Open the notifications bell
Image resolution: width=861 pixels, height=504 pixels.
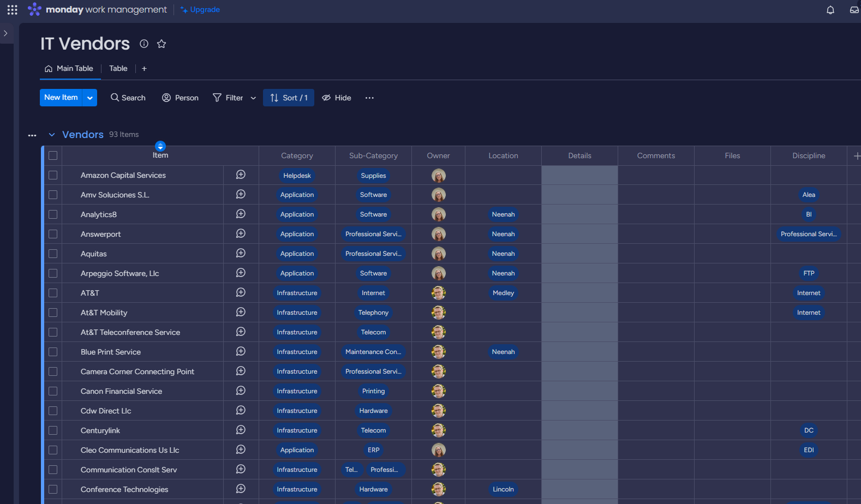click(x=830, y=10)
